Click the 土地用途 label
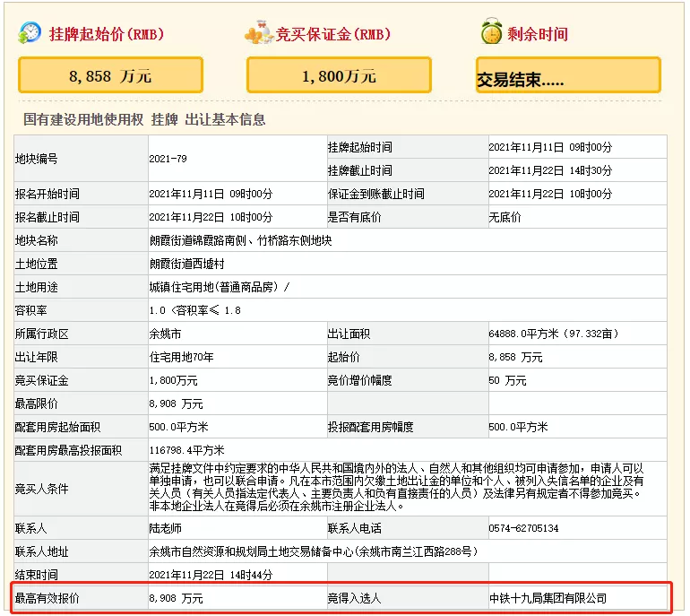Viewport: 690px width, 616px height. pyautogui.click(x=36, y=287)
